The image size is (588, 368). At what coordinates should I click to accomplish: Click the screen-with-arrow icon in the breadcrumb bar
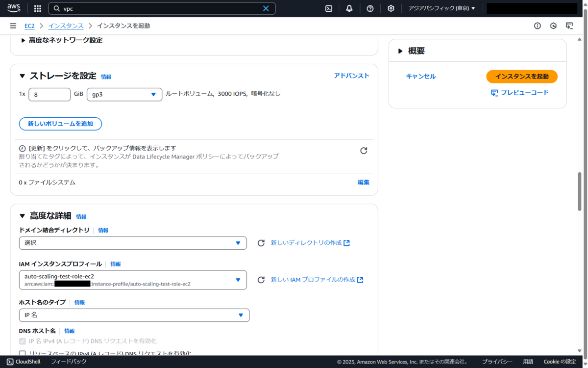point(569,26)
